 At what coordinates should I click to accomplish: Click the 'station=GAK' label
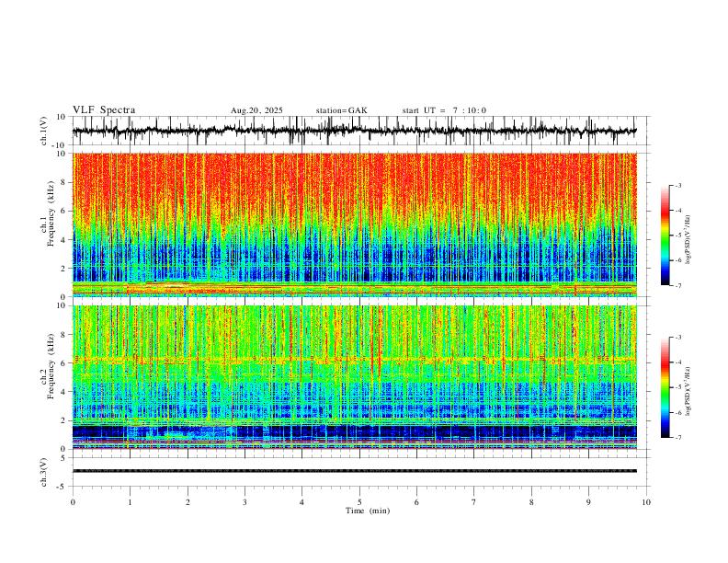[342, 110]
